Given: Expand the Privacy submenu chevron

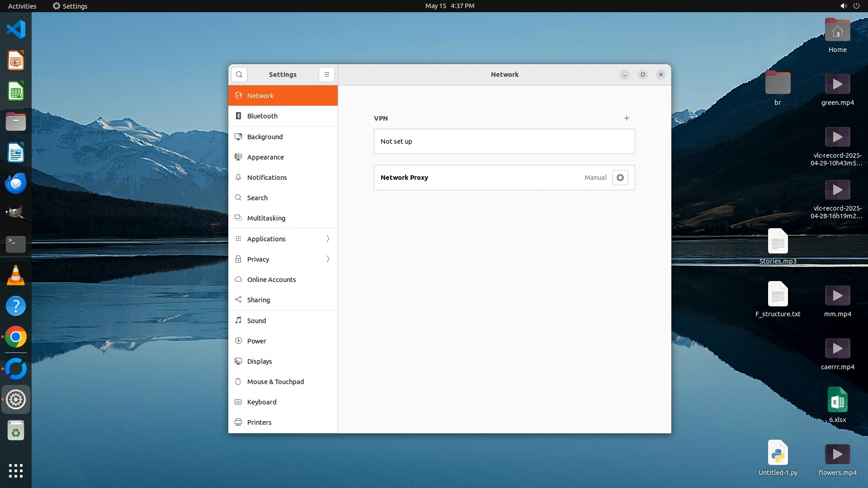Looking at the screenshot, I should 328,259.
